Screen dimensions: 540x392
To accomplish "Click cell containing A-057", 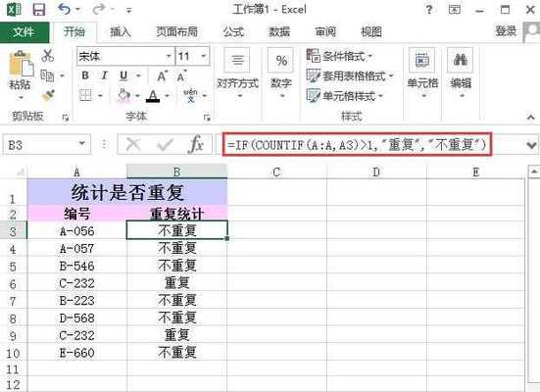I will pyautogui.click(x=76, y=248).
